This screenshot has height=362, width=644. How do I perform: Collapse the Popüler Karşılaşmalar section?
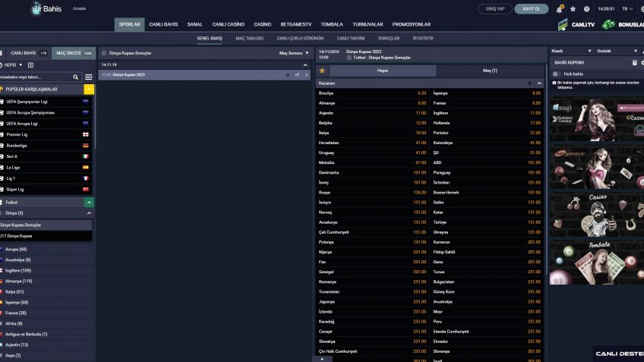coord(89,90)
